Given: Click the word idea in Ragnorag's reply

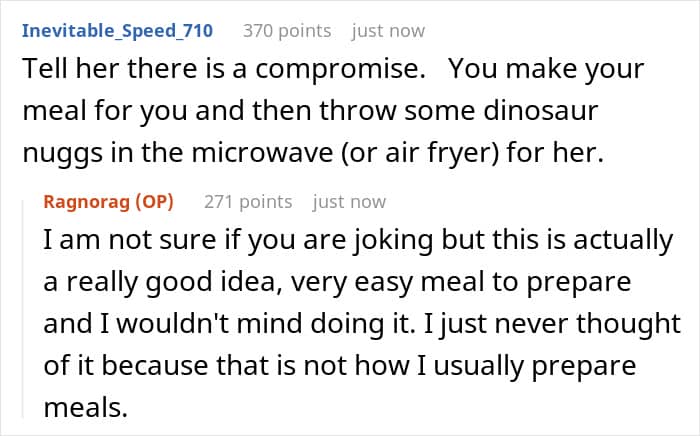Looking at the screenshot, I should coord(250,282).
